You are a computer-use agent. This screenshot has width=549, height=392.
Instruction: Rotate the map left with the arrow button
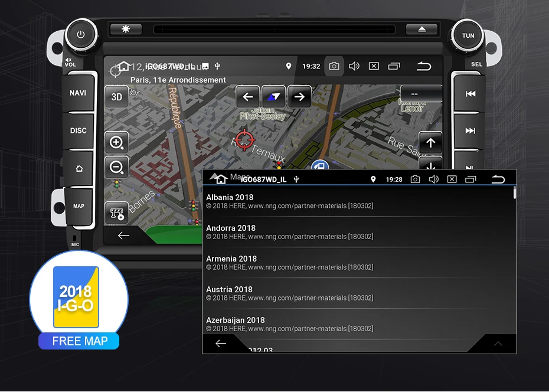pos(248,97)
